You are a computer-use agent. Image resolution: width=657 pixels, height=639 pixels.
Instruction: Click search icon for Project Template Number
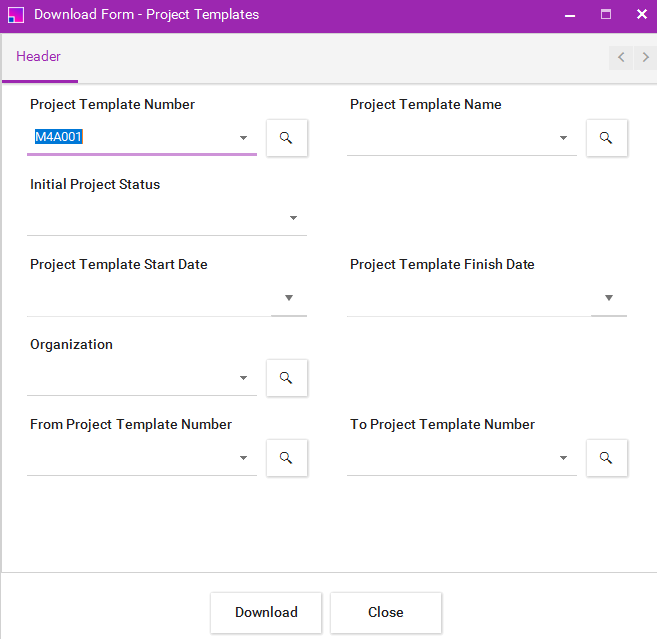coord(286,138)
